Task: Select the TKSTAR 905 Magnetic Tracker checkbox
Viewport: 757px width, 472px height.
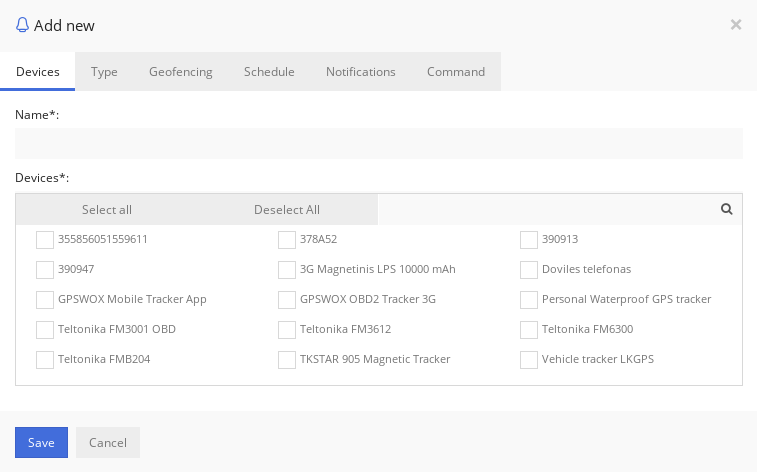Action: click(x=287, y=360)
